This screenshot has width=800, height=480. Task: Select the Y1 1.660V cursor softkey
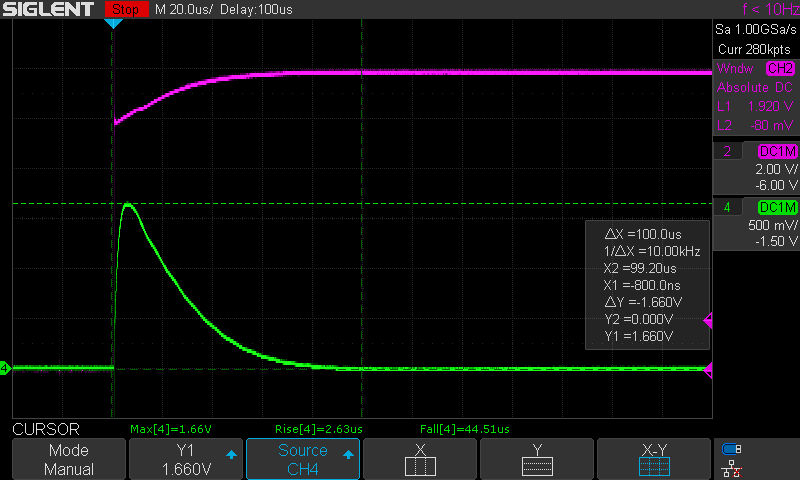point(186,459)
